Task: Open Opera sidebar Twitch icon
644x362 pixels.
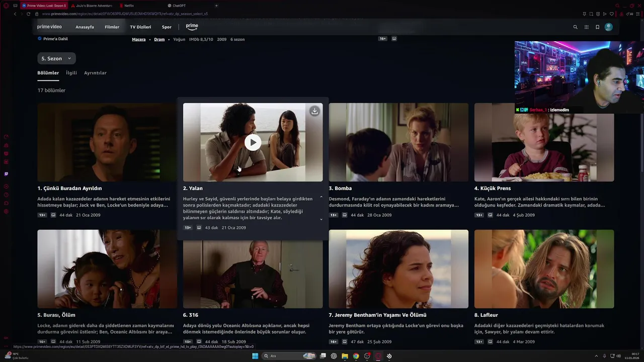Action: coord(6,174)
